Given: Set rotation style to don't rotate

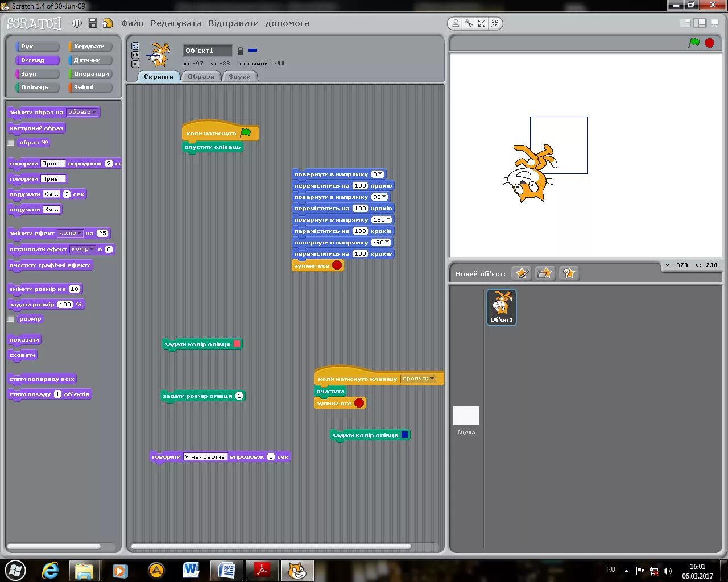Looking at the screenshot, I should click(135, 64).
